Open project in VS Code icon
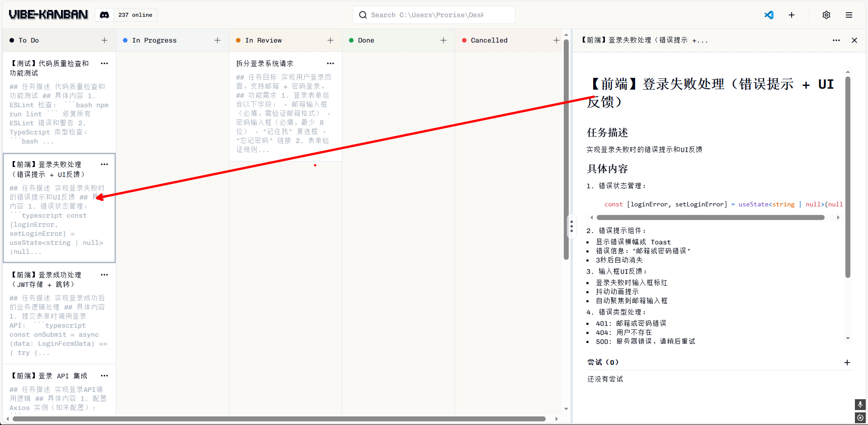Screen dimensions: 868x425 click(769, 15)
